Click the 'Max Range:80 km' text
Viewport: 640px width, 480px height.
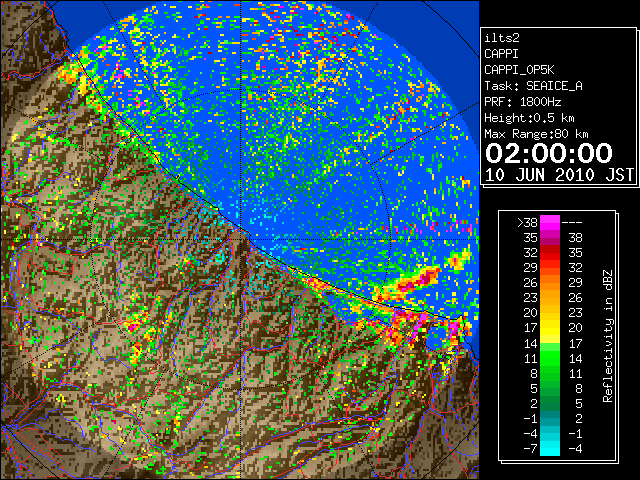[536, 134]
